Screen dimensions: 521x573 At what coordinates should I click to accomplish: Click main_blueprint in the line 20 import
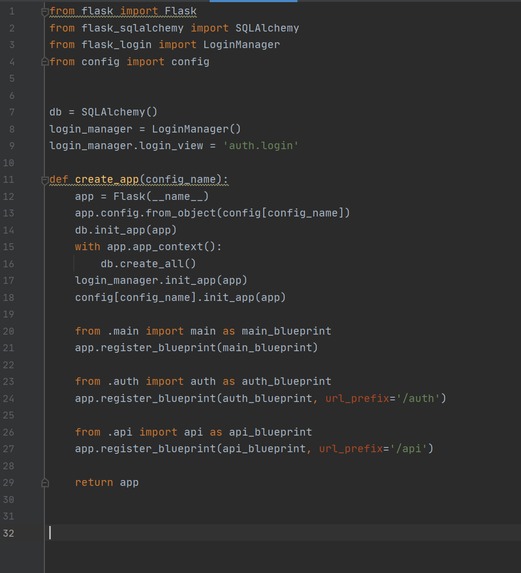[x=286, y=331]
